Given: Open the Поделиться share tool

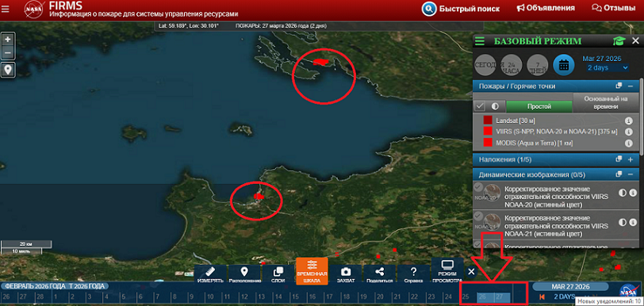Looking at the screenshot, I should (x=380, y=274).
